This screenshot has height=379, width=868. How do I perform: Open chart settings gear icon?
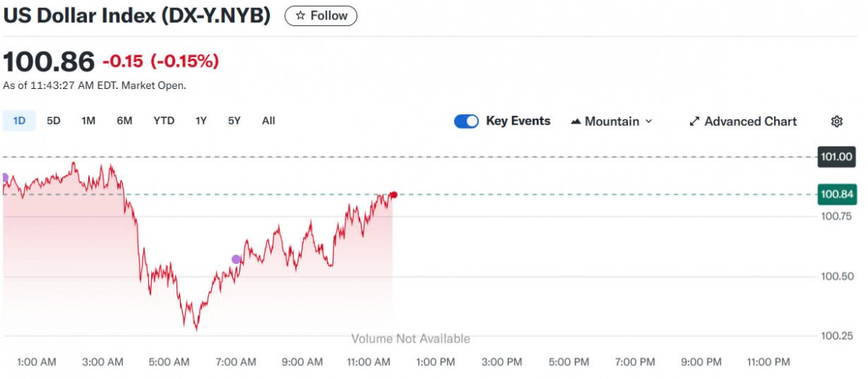coord(837,122)
